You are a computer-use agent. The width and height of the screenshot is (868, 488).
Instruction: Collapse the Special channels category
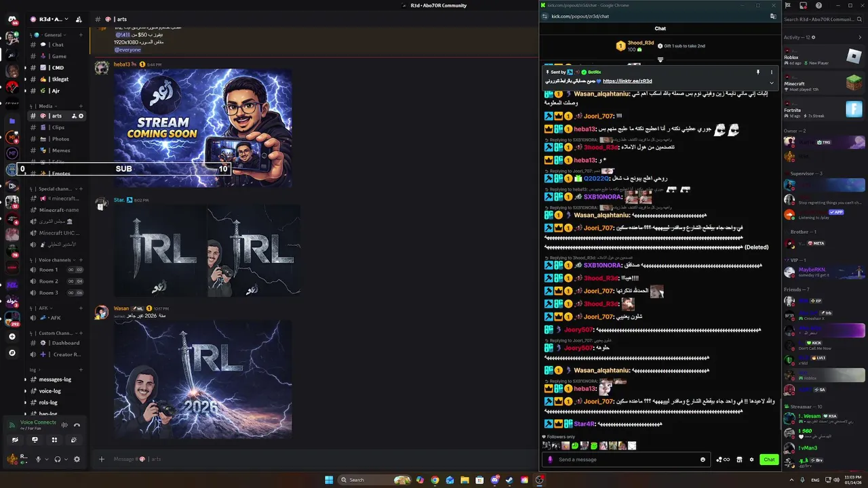pos(54,188)
